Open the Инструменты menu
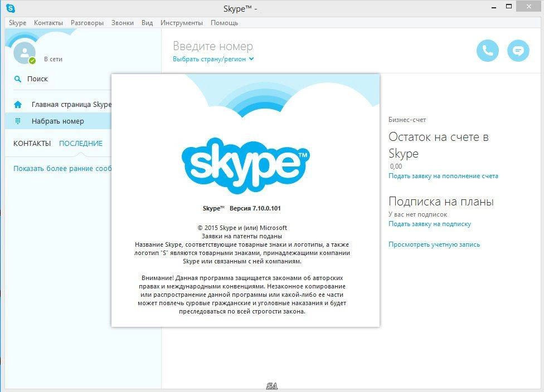This screenshot has width=544, height=392. point(182,23)
